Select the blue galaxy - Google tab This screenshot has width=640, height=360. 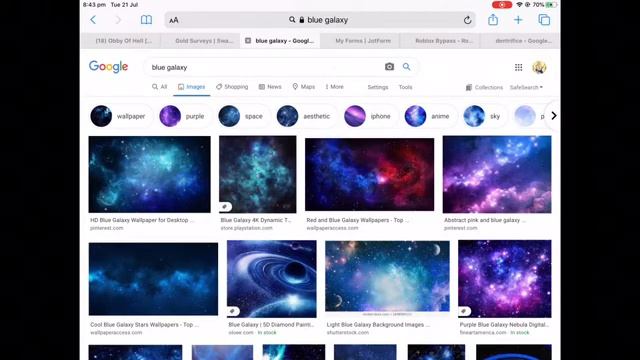pyautogui.click(x=280, y=41)
